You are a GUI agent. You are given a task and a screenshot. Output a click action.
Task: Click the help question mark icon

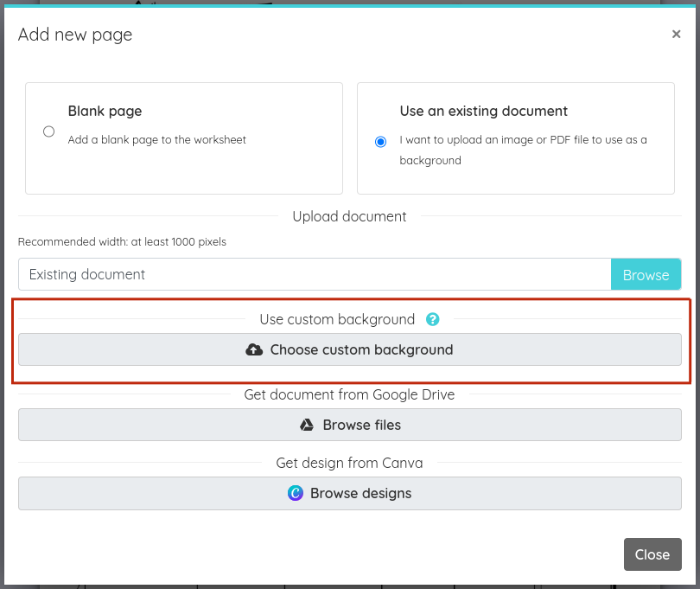coord(432,319)
